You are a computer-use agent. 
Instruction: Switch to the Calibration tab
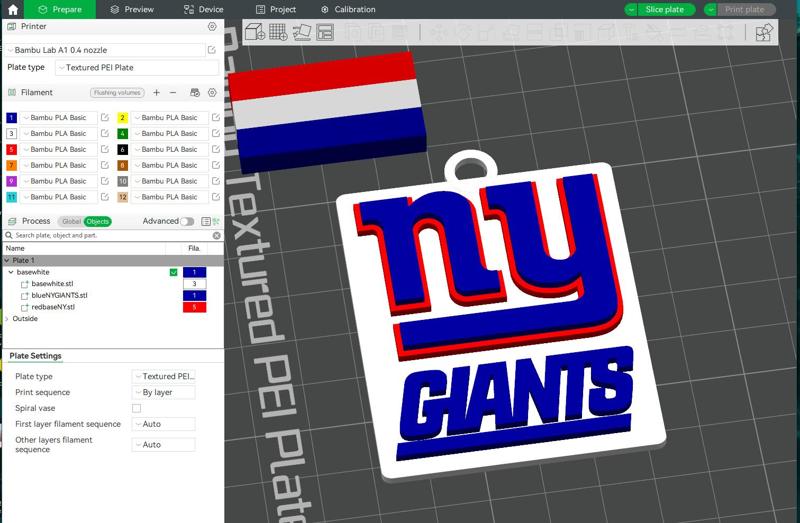point(348,9)
